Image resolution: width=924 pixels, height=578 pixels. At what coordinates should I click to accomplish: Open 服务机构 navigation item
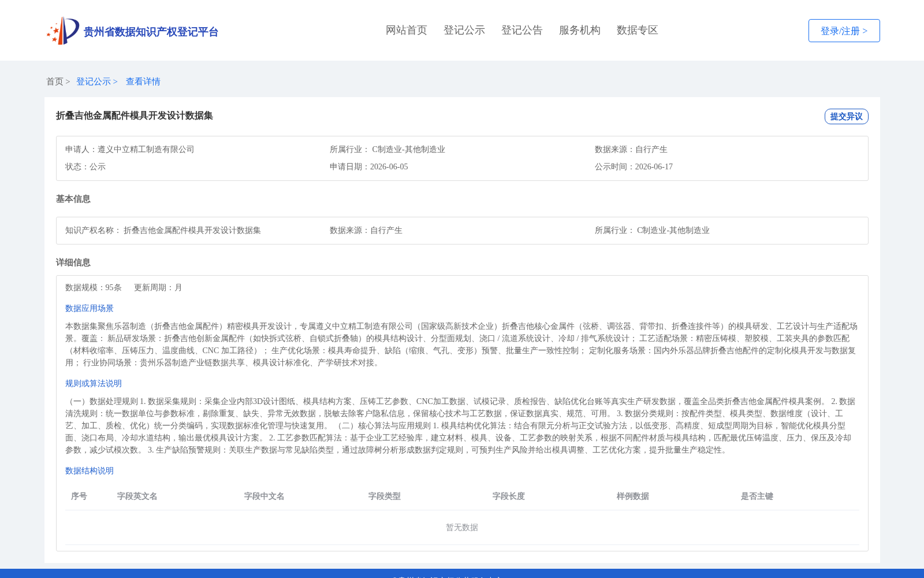coord(580,30)
